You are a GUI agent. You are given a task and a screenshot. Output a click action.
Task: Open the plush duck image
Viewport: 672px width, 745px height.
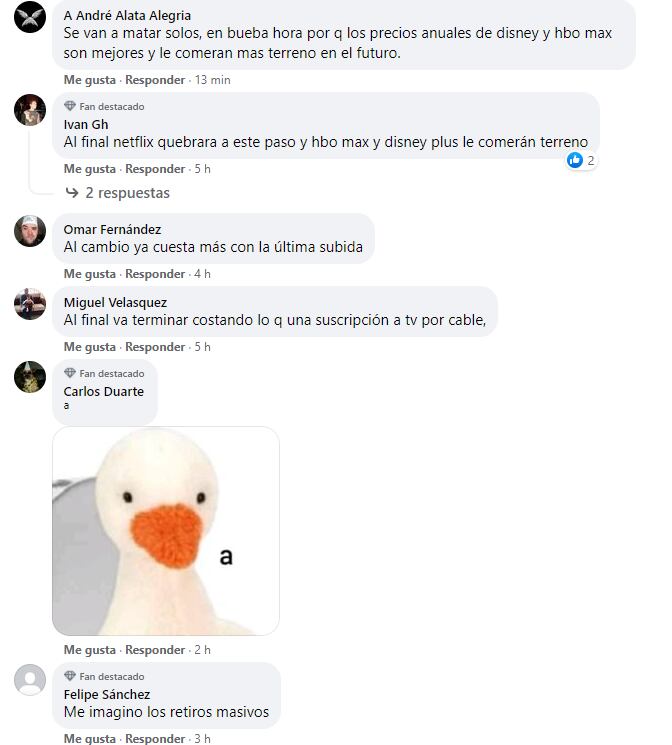pos(166,531)
